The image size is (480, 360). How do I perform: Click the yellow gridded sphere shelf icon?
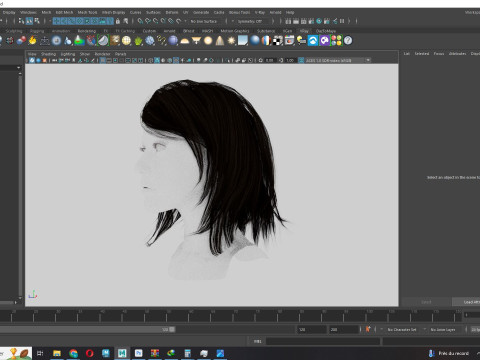[x=126, y=41]
